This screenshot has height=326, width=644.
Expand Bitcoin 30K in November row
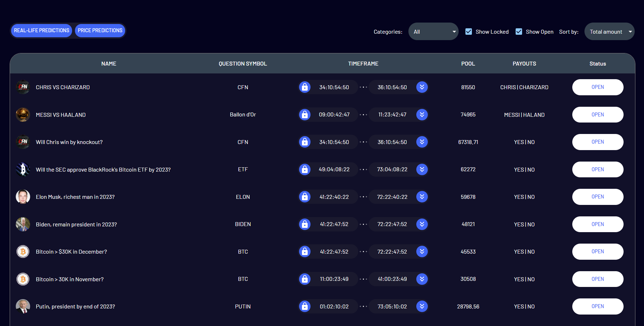pyautogui.click(x=422, y=279)
